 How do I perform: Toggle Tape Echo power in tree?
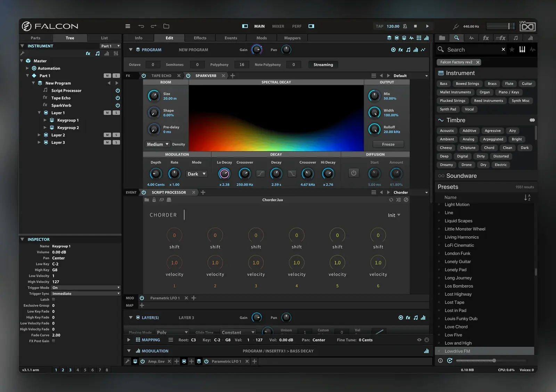(118, 98)
